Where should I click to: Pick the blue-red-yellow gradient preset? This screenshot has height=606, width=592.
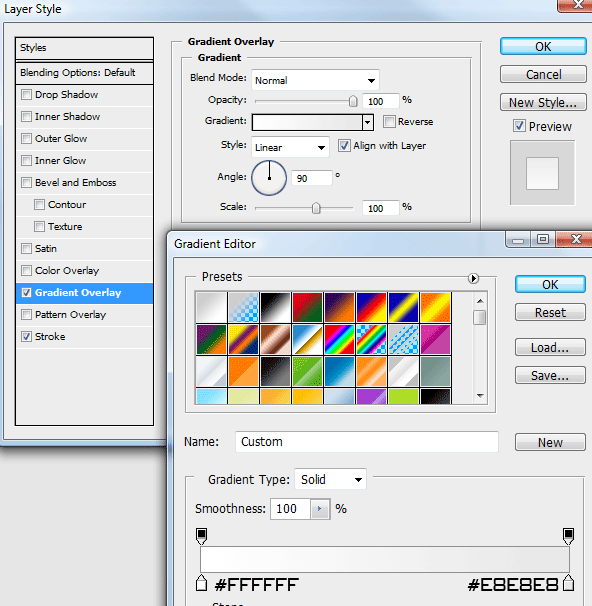point(371,307)
